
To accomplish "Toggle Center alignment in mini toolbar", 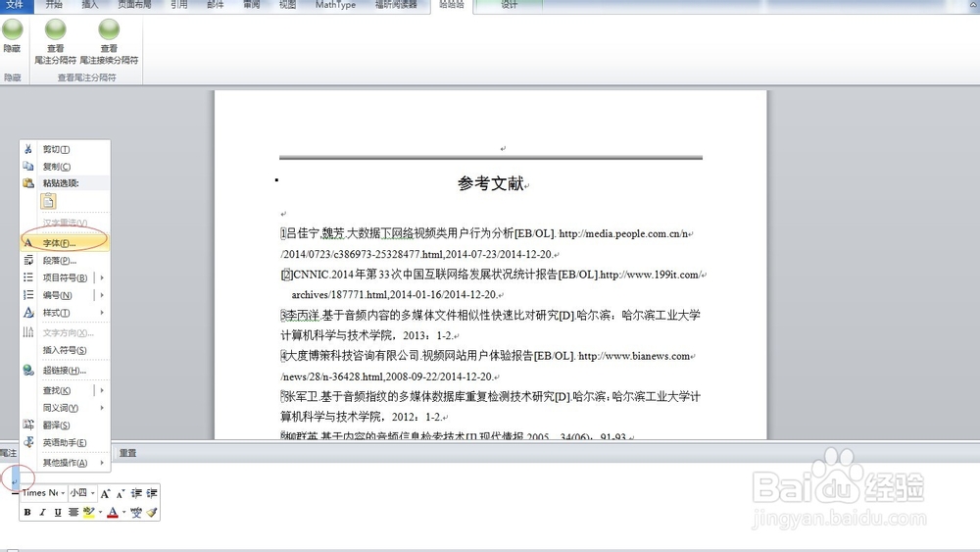I will [x=73, y=512].
